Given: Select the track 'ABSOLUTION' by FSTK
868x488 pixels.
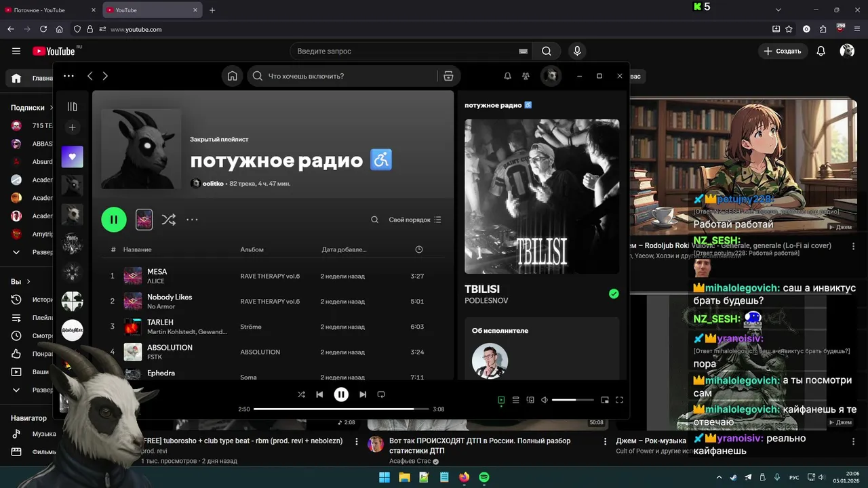Looking at the screenshot, I should click(170, 347).
